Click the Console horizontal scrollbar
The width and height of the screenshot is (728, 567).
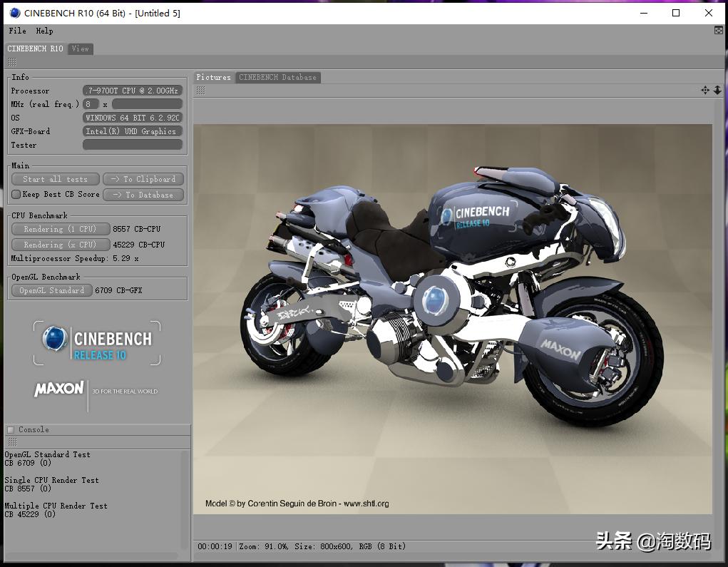point(91,556)
